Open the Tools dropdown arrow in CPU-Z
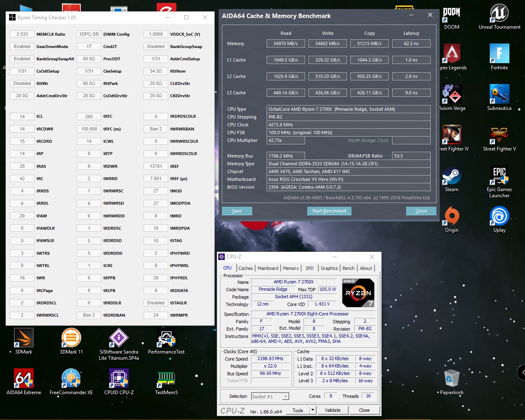This screenshot has width=525, height=420. [313, 410]
